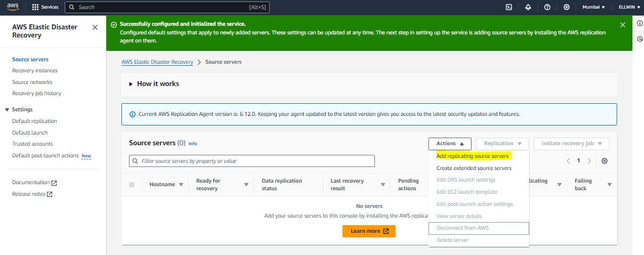Open the right-side info panel icon

tap(639, 24)
